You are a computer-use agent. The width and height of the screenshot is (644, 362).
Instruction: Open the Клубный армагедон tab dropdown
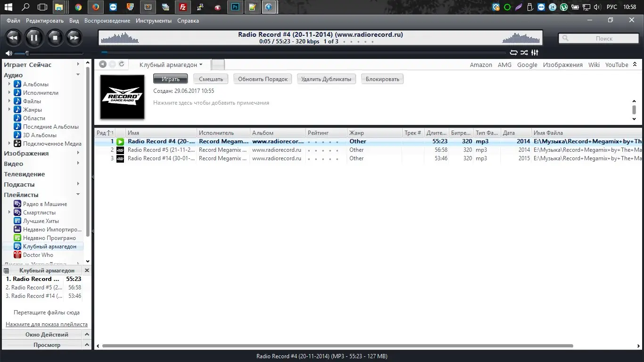pos(201,65)
